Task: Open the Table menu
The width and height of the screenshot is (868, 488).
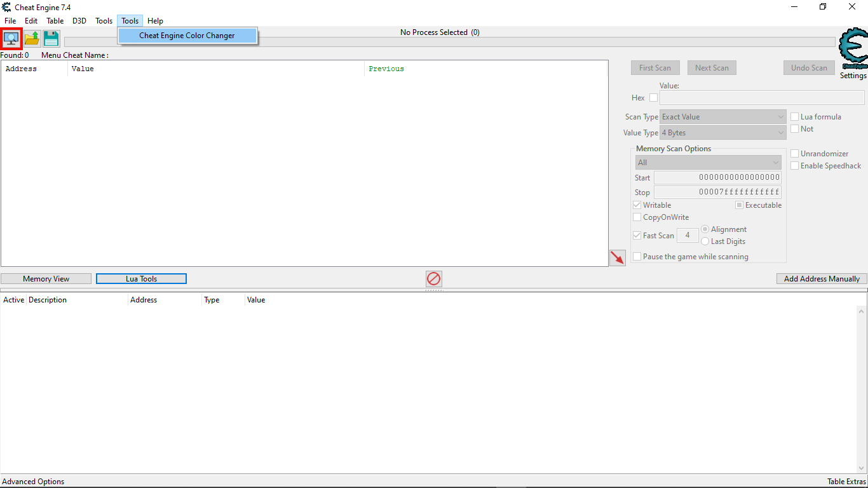Action: pos(55,21)
